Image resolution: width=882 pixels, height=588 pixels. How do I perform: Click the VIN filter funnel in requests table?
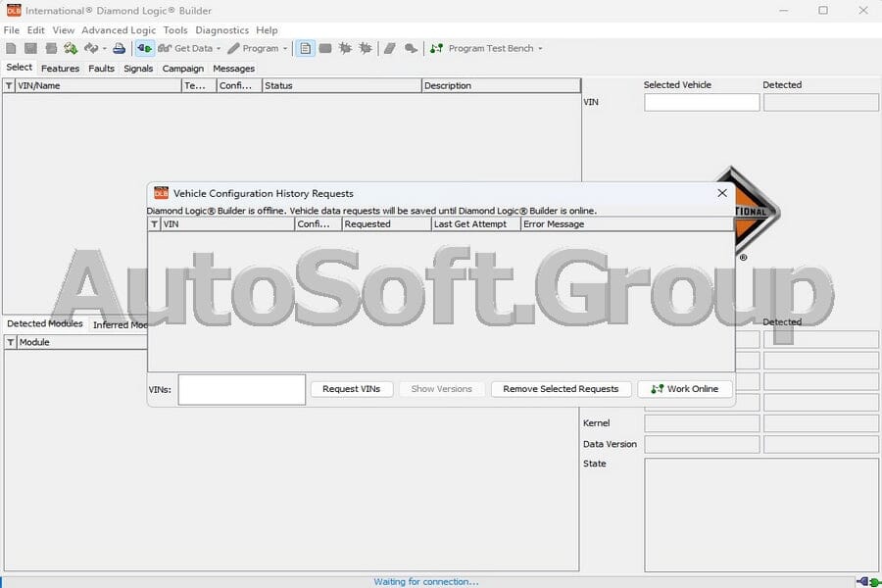tap(154, 223)
